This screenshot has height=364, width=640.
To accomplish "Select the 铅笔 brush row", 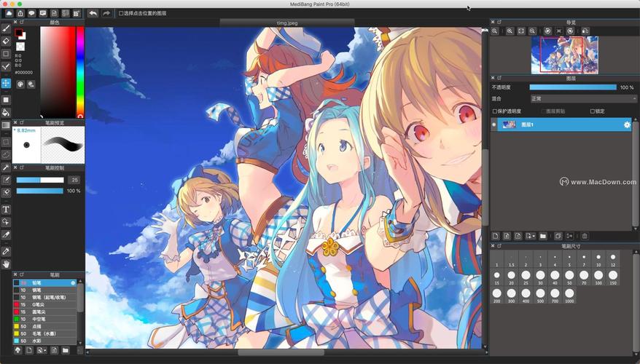I will tap(45, 283).
